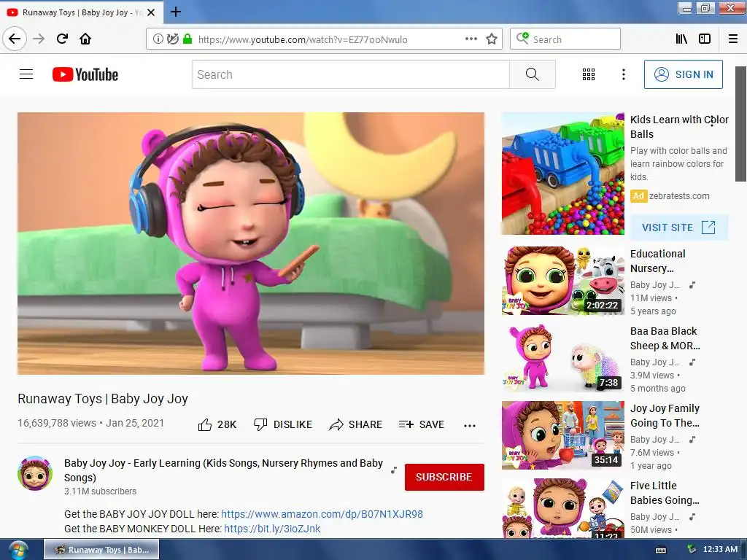Like the video with thumbs up

point(217,424)
